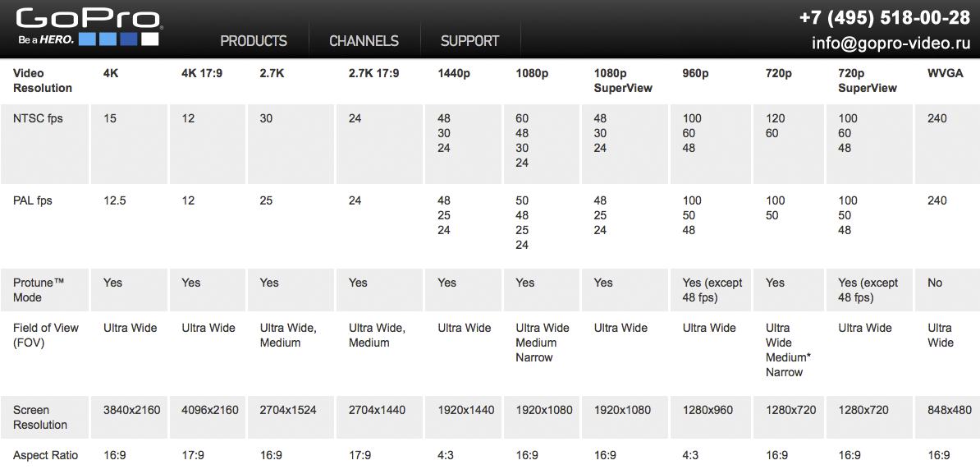Click the 960p column header
The height and width of the screenshot is (474, 980).
(x=697, y=73)
